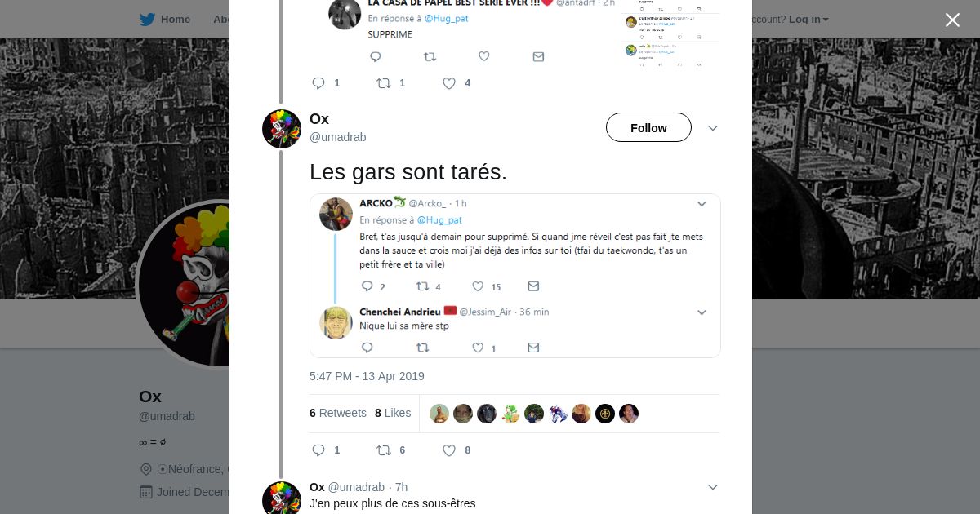Close the tweet overlay with X
This screenshot has height=514, width=980.
pyautogui.click(x=952, y=20)
